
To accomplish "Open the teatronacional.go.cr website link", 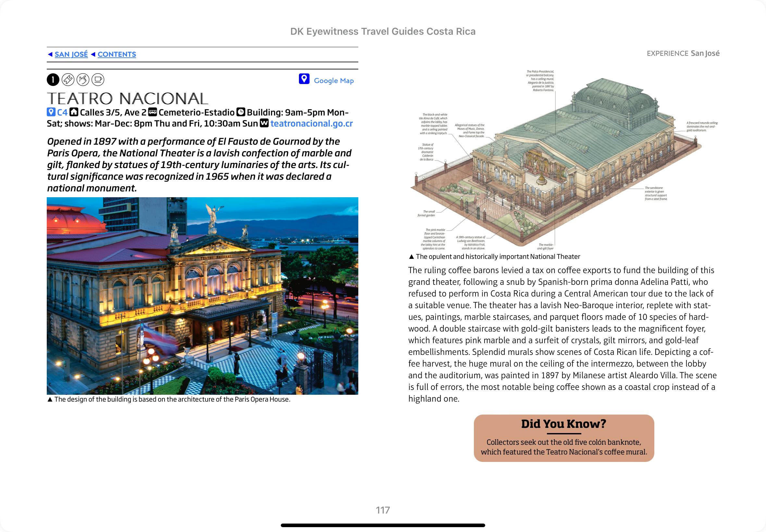I will 312,124.
